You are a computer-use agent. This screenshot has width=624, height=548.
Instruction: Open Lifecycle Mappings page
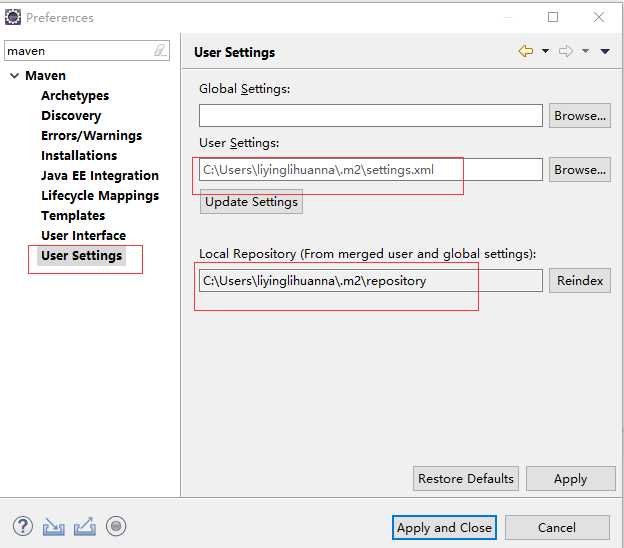(x=100, y=195)
